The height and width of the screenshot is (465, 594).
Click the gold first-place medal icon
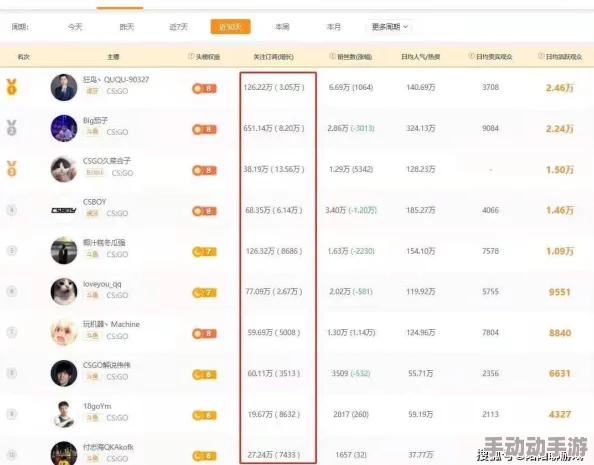pos(12,87)
